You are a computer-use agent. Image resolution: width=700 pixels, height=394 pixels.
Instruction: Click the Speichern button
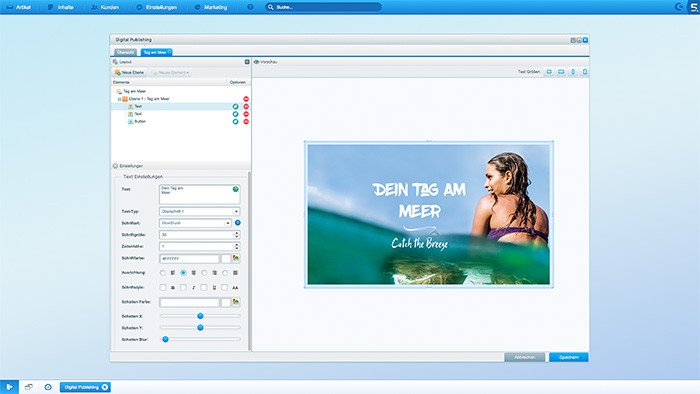point(569,357)
